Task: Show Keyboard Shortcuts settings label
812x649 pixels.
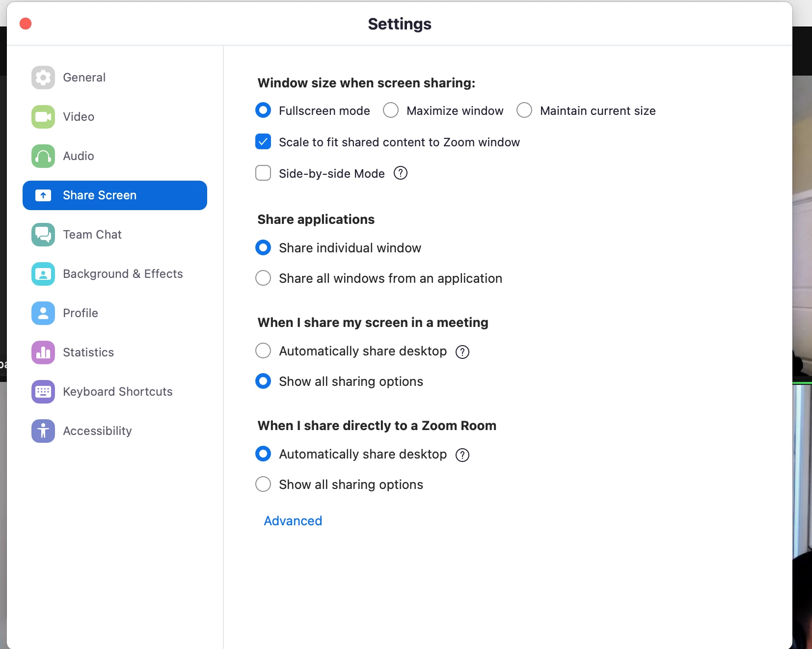Action: pos(118,392)
